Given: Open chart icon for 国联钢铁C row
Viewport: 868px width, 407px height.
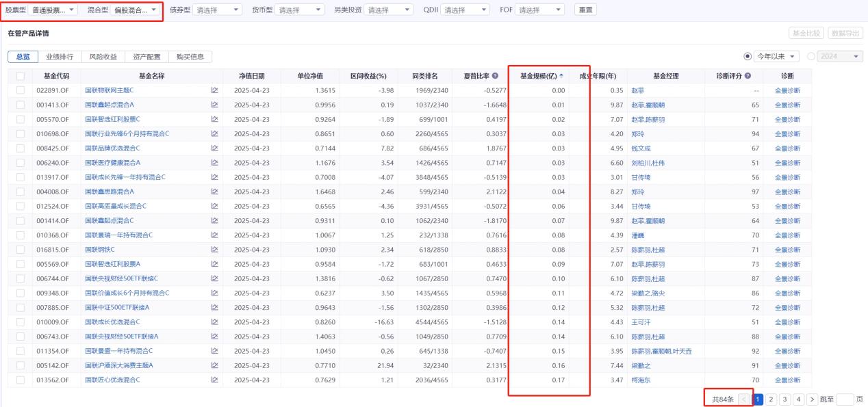Looking at the screenshot, I should coord(214,249).
